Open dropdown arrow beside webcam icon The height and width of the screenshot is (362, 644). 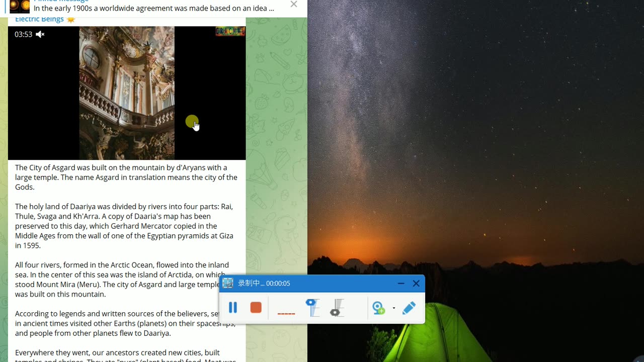pos(394,308)
